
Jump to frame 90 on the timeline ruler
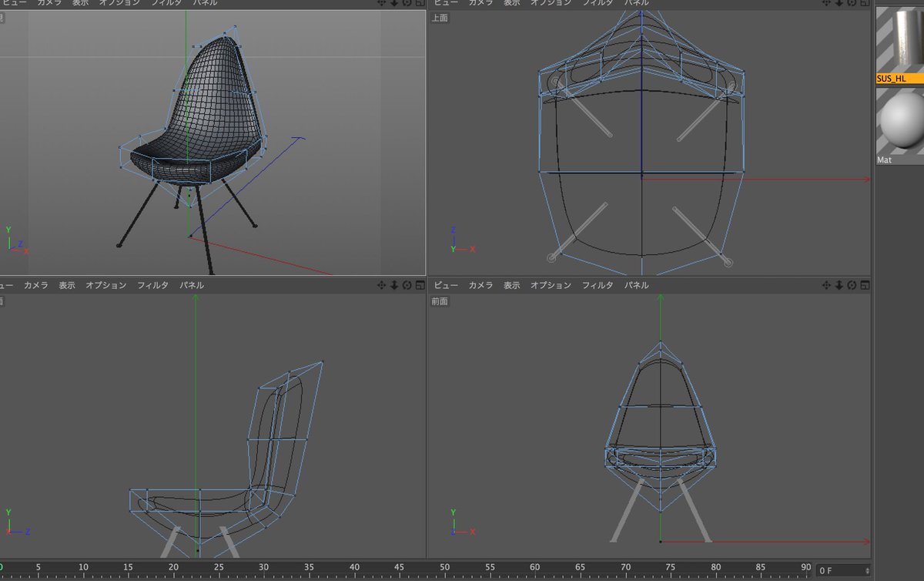pos(805,569)
